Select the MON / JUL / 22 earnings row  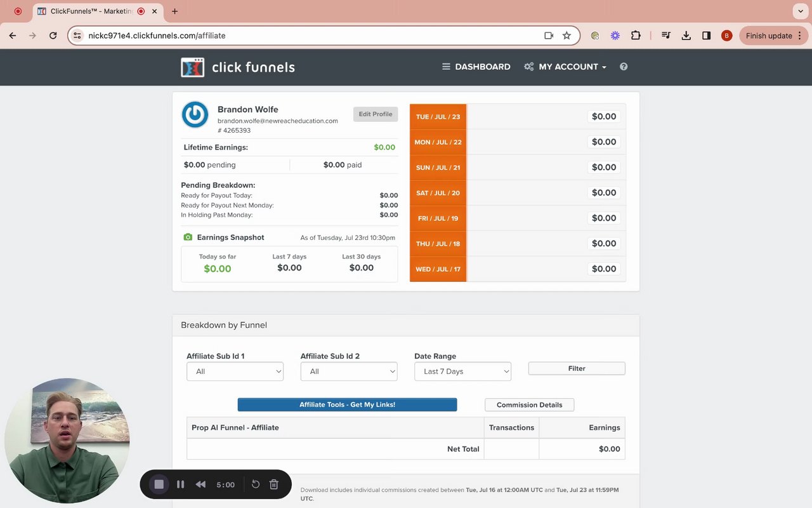518,142
